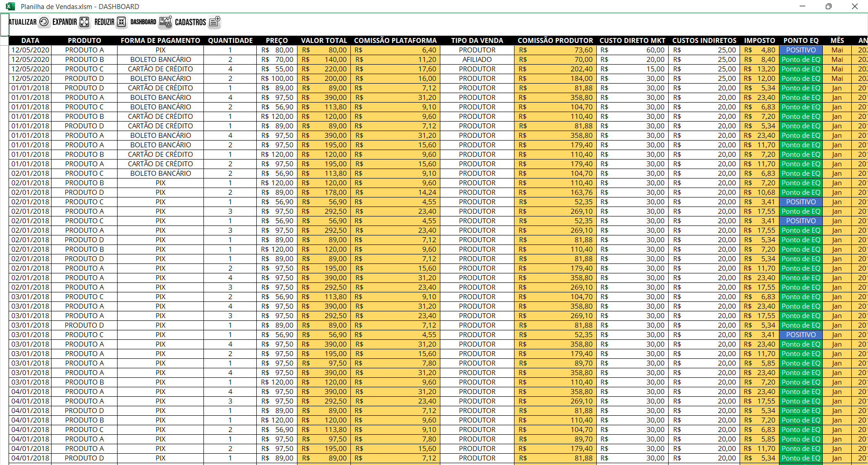Click imposto cell R$ 8,40
Screen dimensions: 868x465
[759, 60]
